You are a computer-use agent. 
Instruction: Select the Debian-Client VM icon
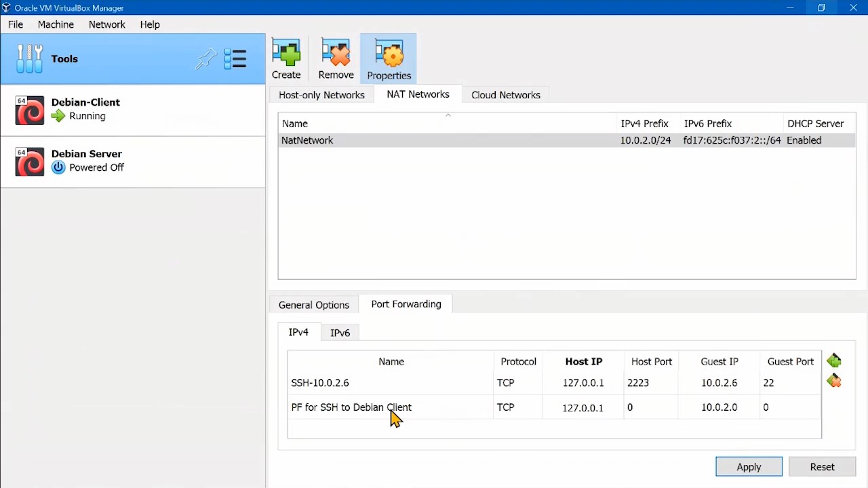click(30, 110)
